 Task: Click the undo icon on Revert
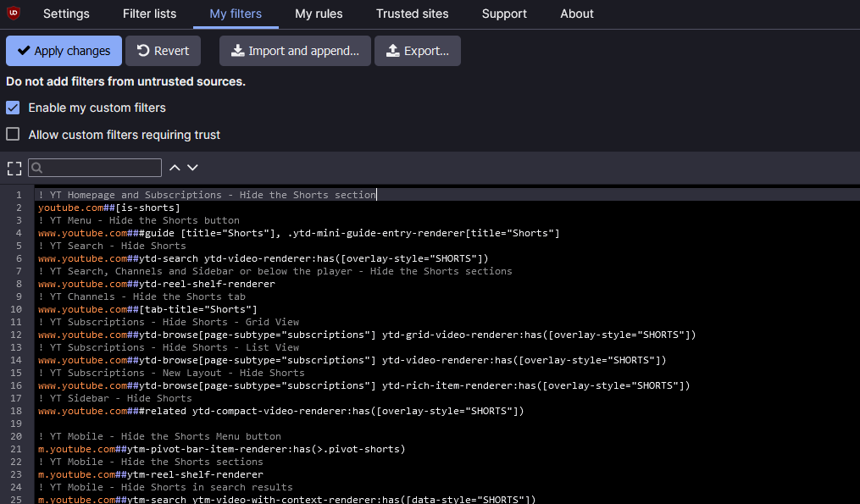[x=143, y=51]
